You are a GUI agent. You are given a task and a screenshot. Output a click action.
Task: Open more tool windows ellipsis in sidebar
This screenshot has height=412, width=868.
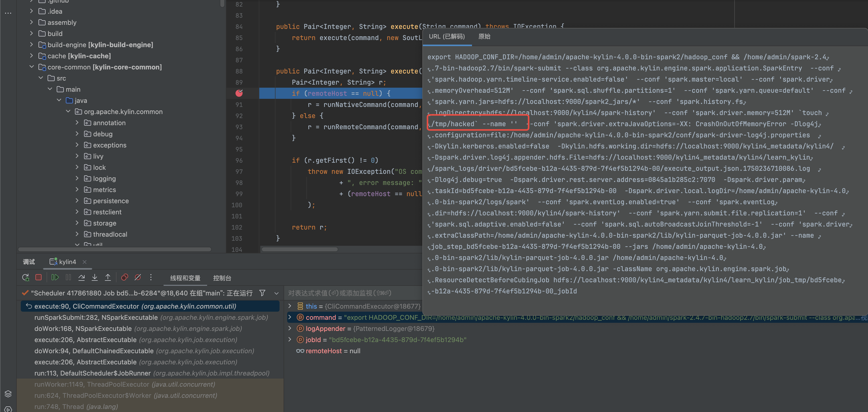[8, 13]
